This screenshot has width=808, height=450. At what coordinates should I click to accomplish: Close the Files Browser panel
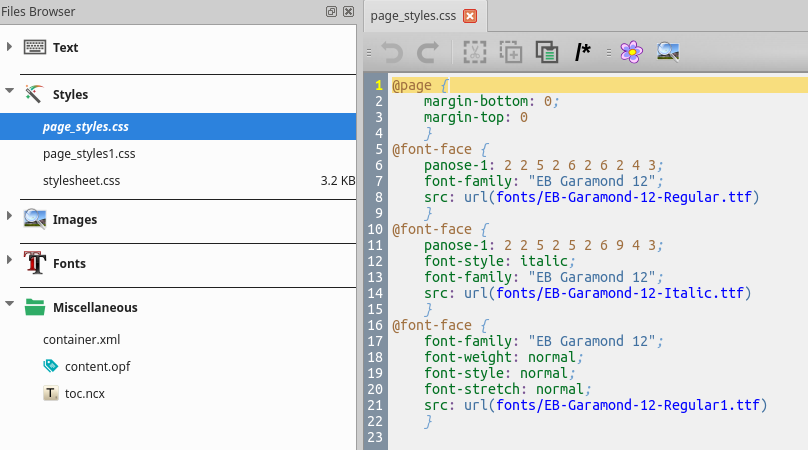click(x=347, y=12)
